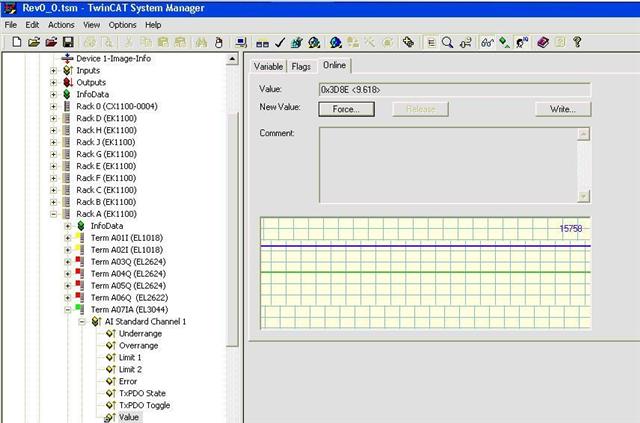Viewport: 640px width, 423px height.
Task: Click the Activate Configuration toolbar icon
Action: point(297,42)
